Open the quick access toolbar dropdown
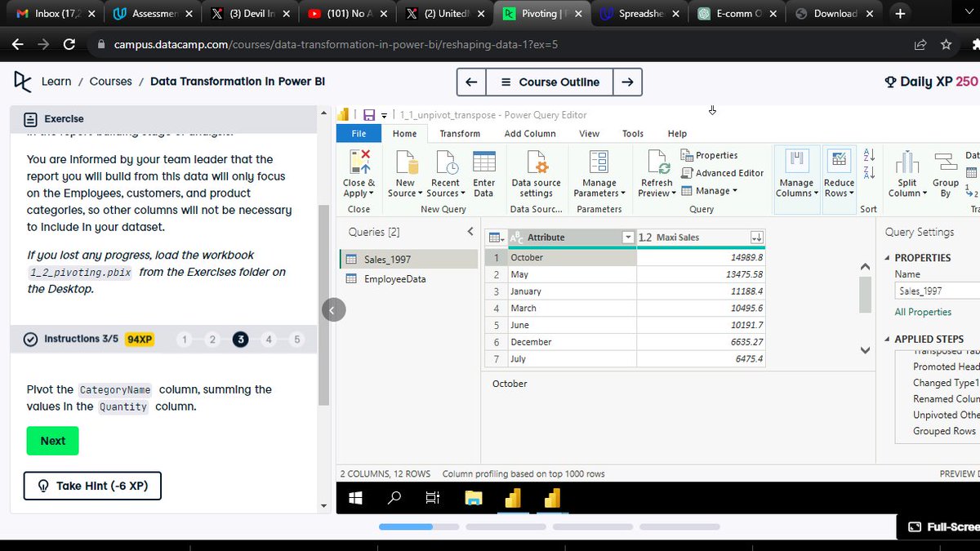The width and height of the screenshot is (980, 551). [x=382, y=115]
